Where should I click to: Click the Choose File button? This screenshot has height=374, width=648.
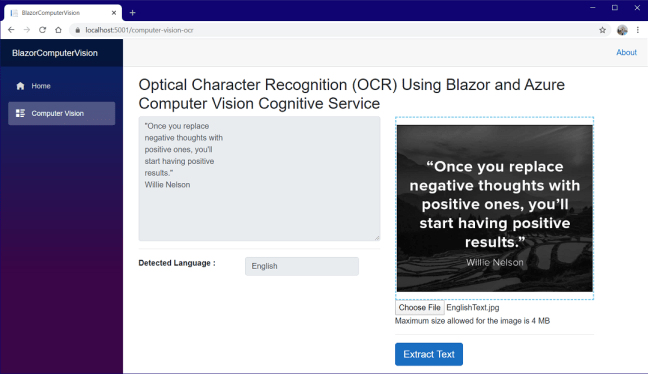tap(419, 307)
